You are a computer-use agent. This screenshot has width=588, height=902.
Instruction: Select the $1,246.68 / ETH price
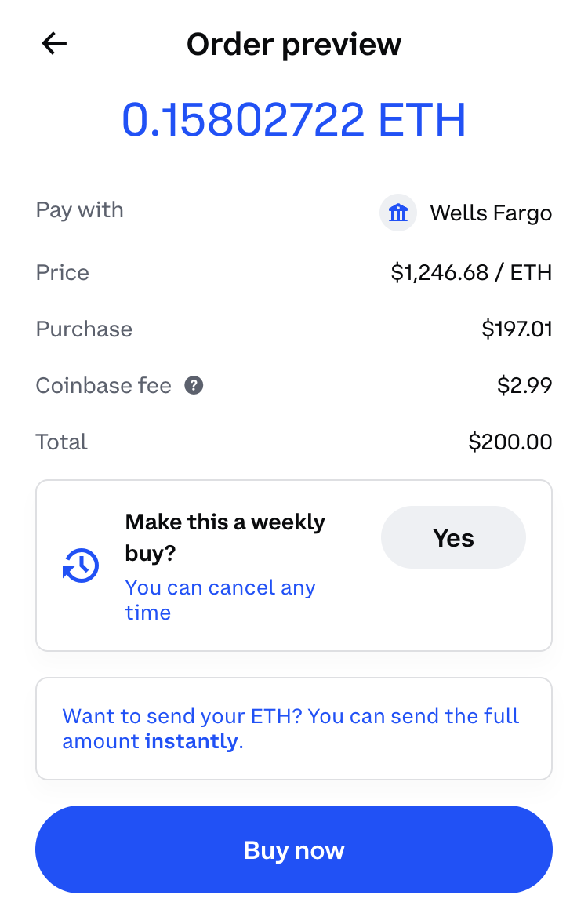pos(471,273)
